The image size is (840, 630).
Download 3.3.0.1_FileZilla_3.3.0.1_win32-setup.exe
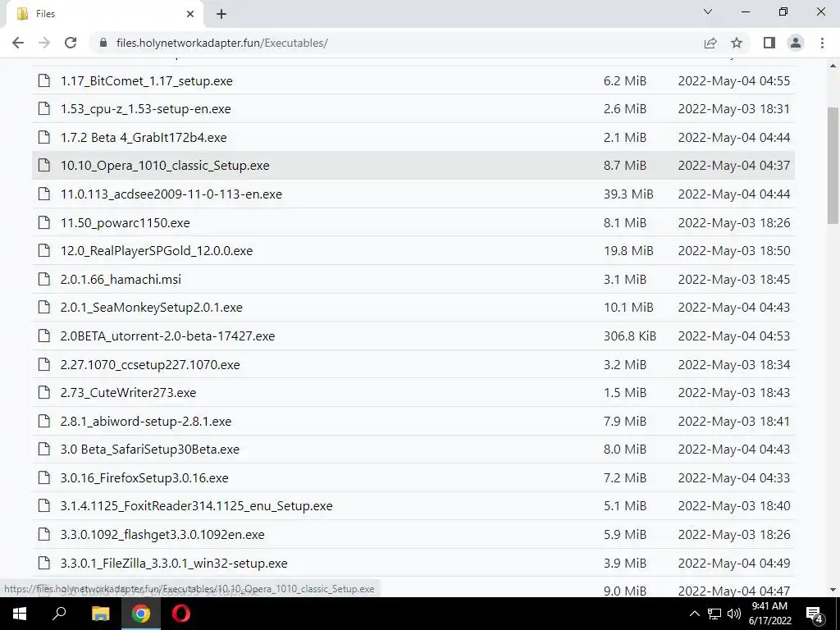174,564
